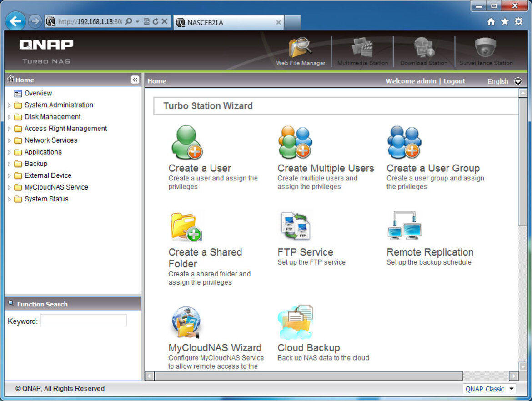
Task: Click the Remote Replication icon
Action: pyautogui.click(x=404, y=226)
